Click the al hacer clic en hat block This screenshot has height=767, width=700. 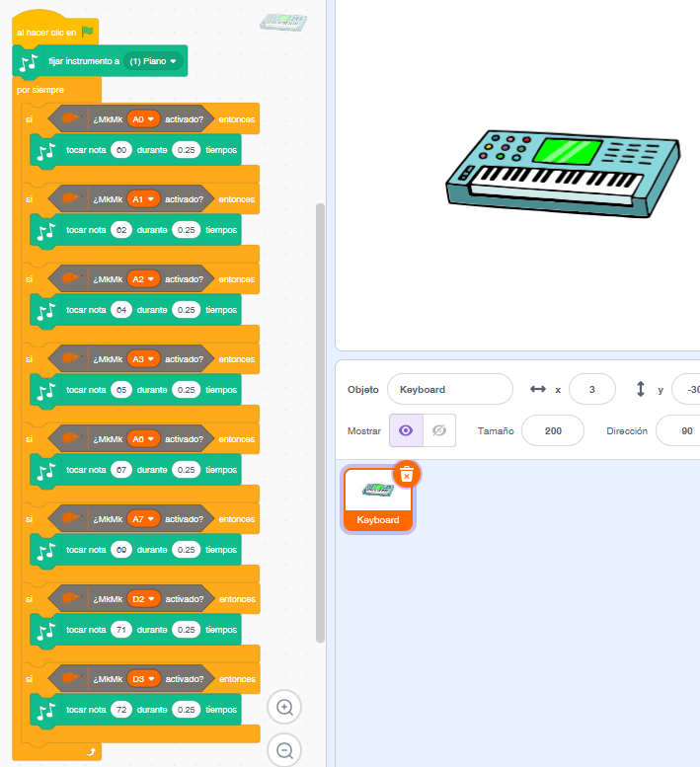pyautogui.click(x=54, y=31)
